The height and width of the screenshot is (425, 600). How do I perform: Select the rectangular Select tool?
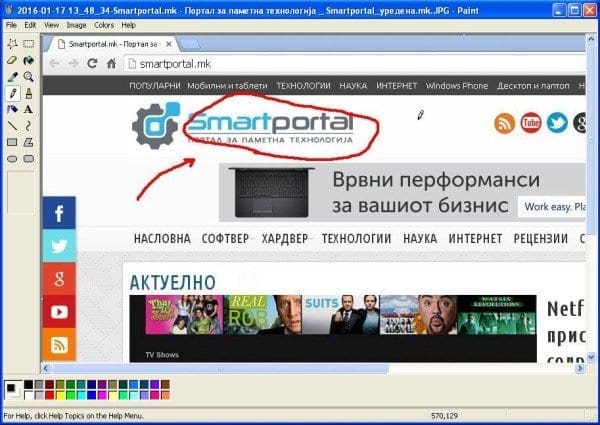click(29, 44)
